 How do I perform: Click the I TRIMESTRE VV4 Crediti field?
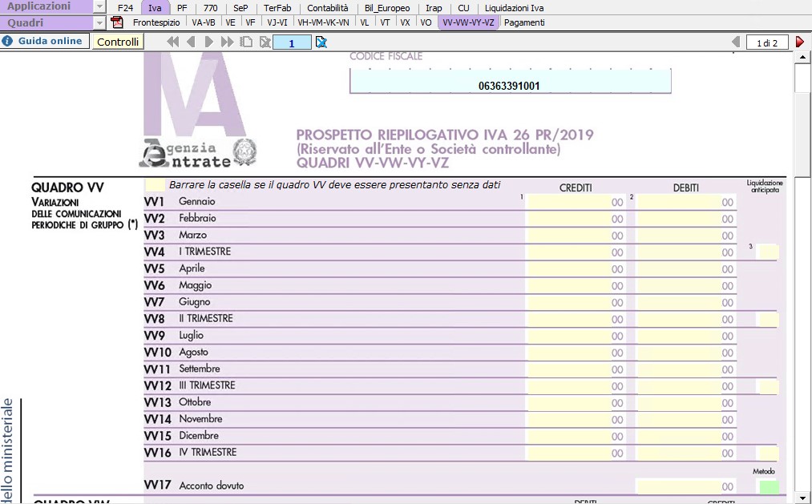(576, 252)
